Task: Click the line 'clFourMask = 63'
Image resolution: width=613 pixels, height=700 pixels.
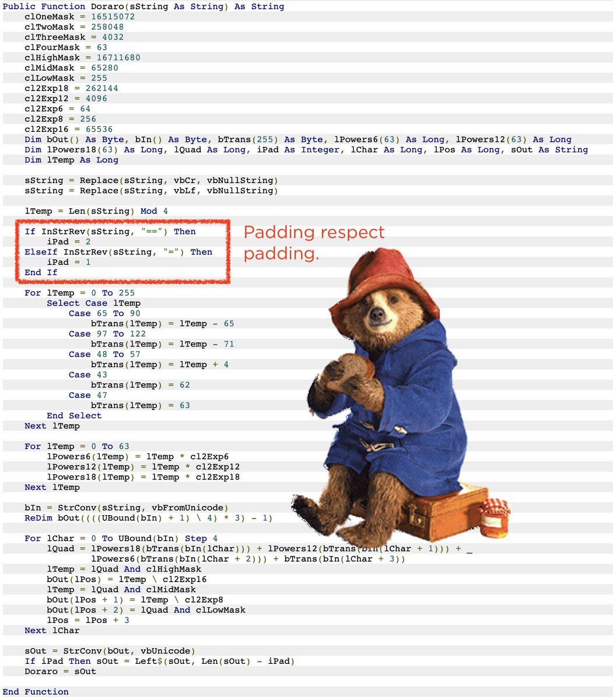Action: tap(66, 47)
